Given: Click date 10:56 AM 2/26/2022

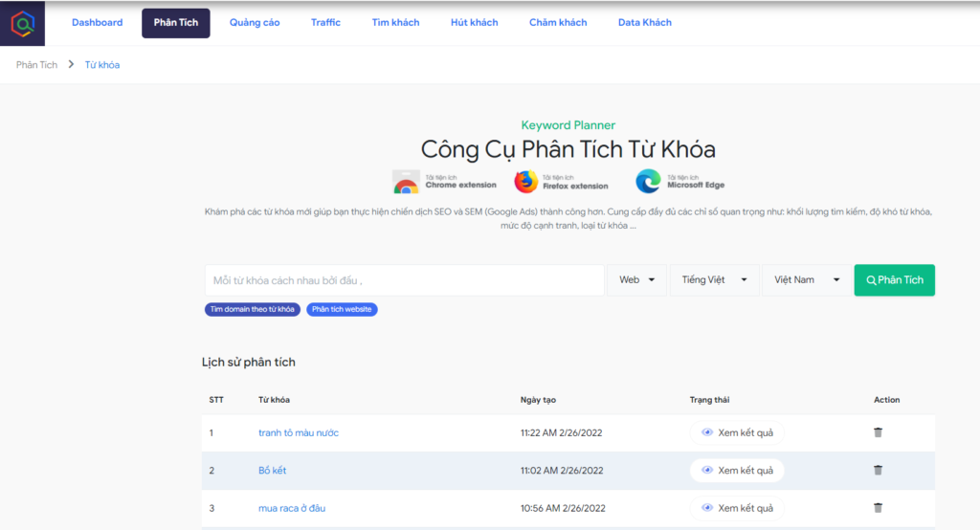Looking at the screenshot, I should click(563, 508).
